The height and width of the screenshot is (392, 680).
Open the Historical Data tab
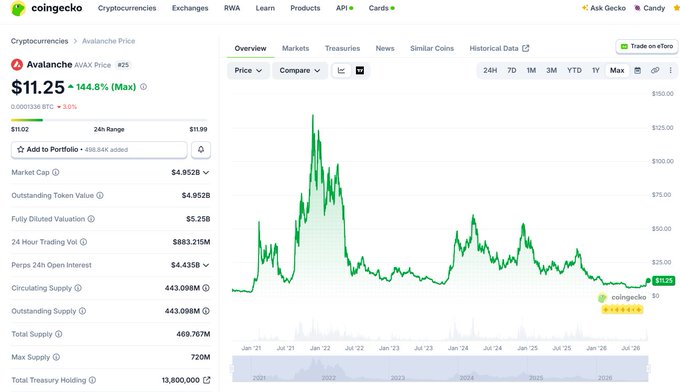tap(499, 48)
